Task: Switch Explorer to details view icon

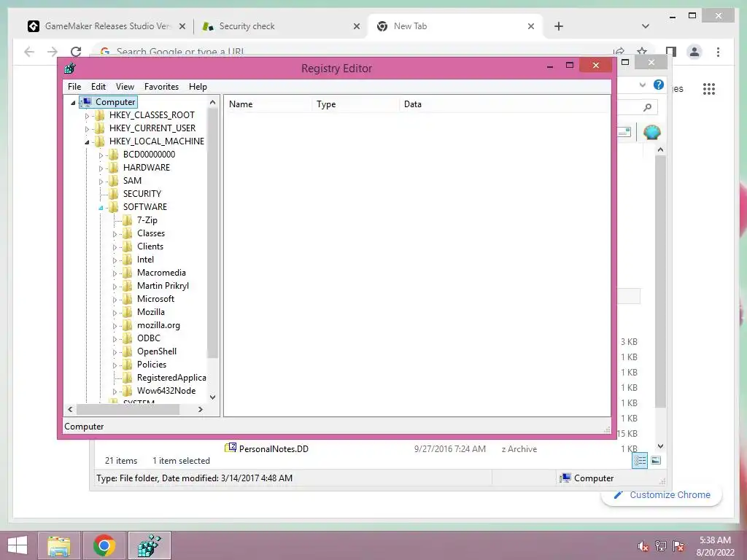Action: 640,461
